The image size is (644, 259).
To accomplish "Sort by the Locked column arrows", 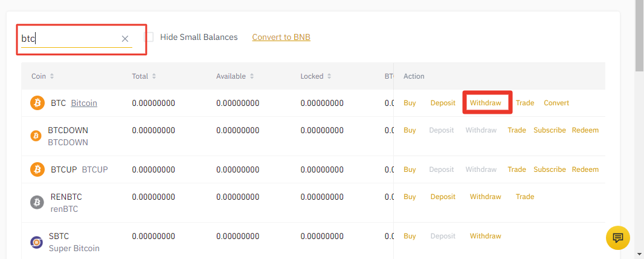I will (329, 76).
